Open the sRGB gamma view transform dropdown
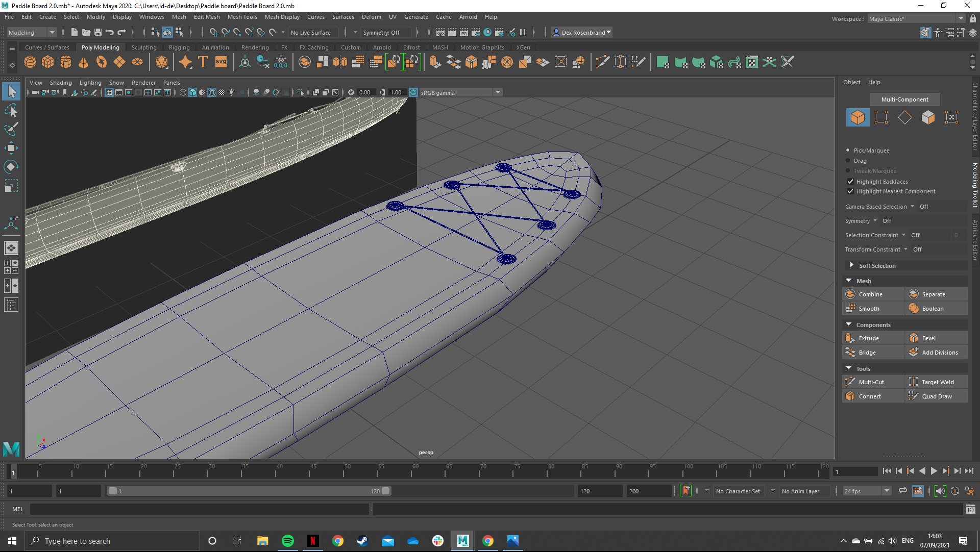This screenshot has width=980, height=552. pyautogui.click(x=497, y=92)
